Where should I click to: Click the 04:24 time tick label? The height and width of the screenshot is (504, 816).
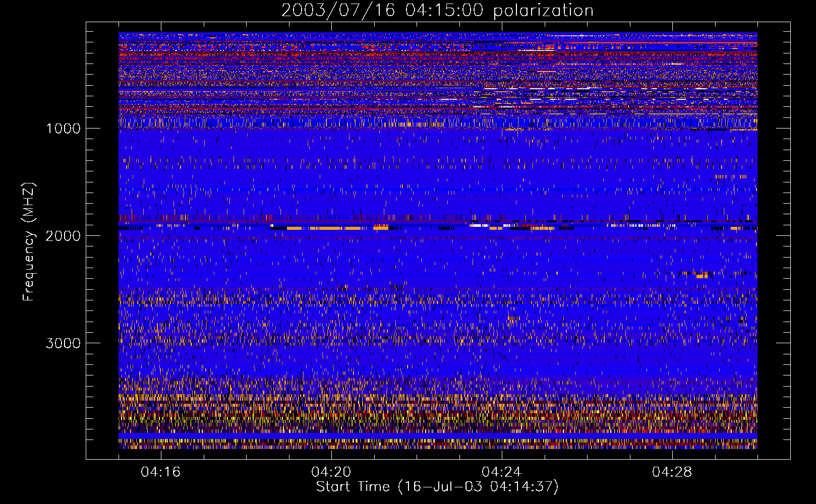[x=501, y=472]
